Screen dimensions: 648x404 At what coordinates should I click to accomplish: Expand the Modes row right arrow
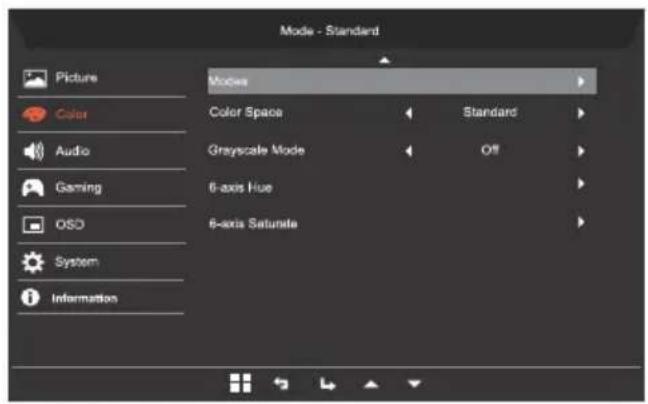pos(581,81)
